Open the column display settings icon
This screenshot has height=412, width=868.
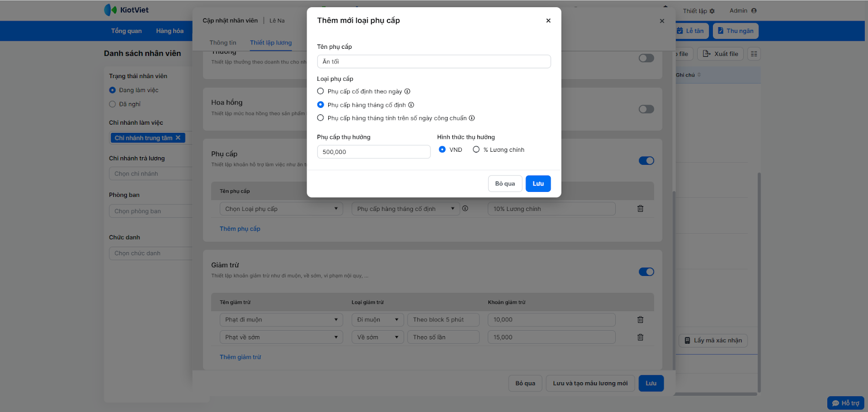click(x=754, y=54)
